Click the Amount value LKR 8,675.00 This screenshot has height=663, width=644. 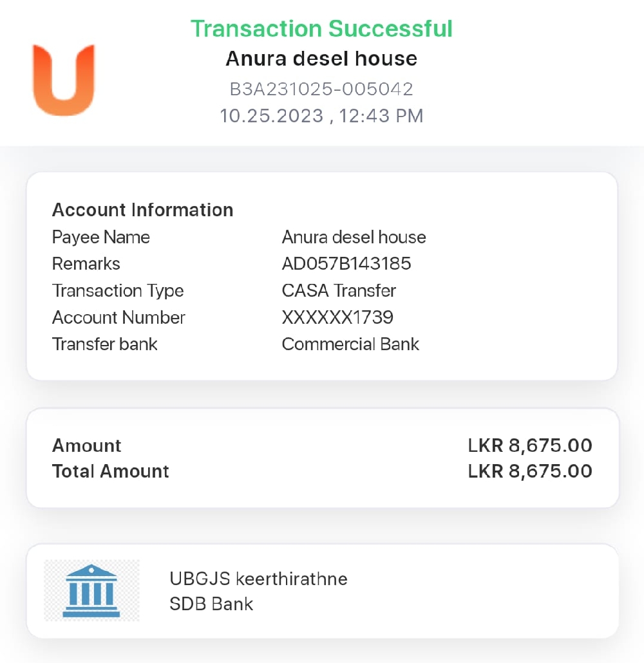pyautogui.click(x=529, y=445)
